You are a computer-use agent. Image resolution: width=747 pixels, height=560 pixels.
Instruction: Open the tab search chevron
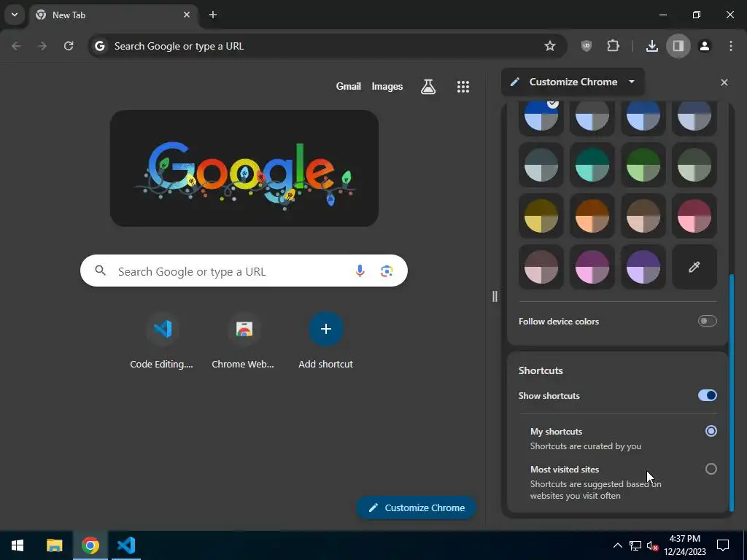(15, 15)
